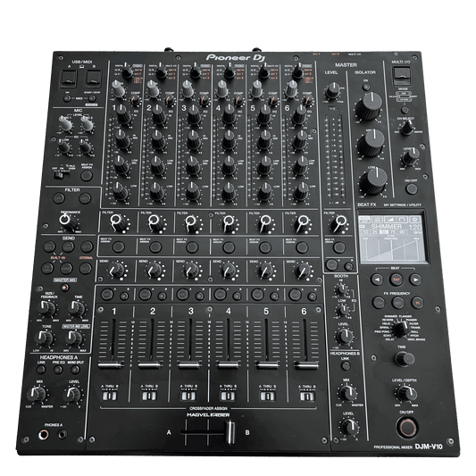This screenshot has width=476, height=476.
Task: Push the MULTI I/O ON/OFF button
Action: [412, 188]
